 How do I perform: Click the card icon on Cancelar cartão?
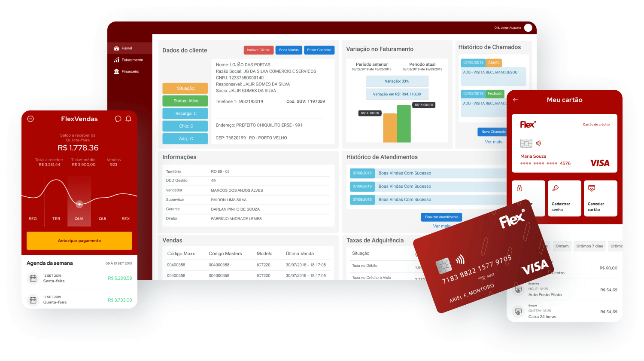[592, 188]
